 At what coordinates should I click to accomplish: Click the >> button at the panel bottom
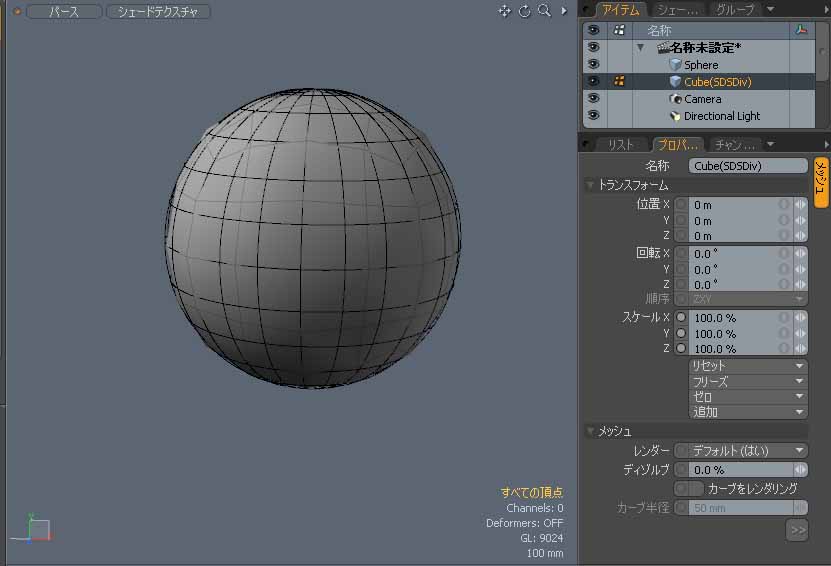[797, 530]
